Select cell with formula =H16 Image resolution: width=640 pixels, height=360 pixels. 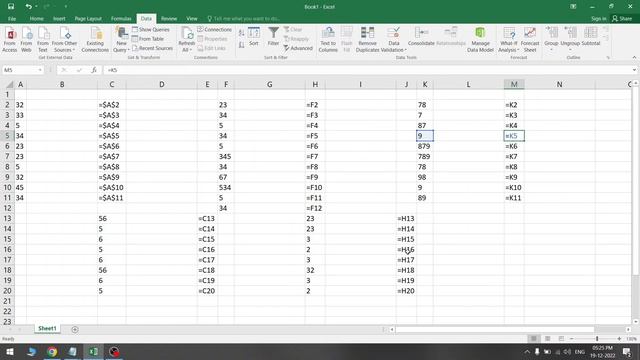coord(406,249)
